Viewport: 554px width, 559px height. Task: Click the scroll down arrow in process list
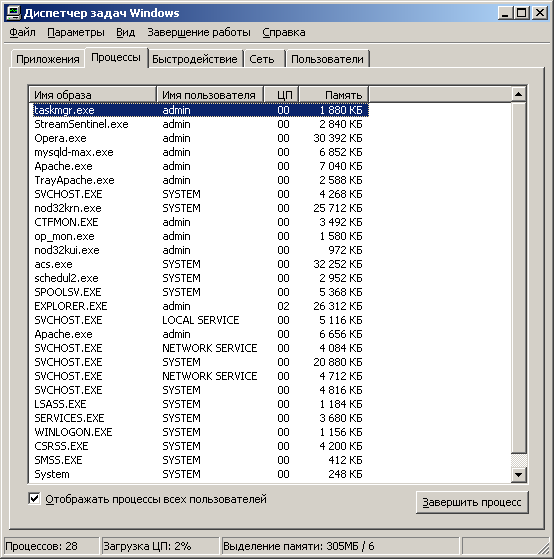click(518, 475)
